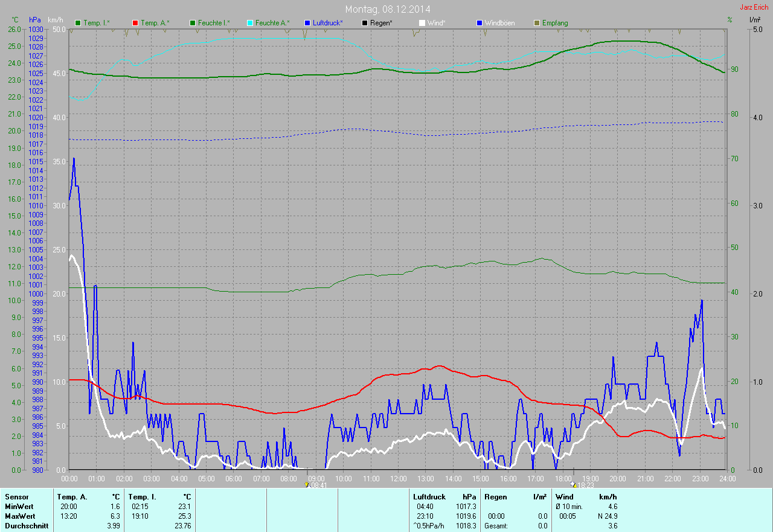This screenshot has height=532, width=773.
Task: Toggle the Feuchte I. series label
Action: pyautogui.click(x=214, y=23)
